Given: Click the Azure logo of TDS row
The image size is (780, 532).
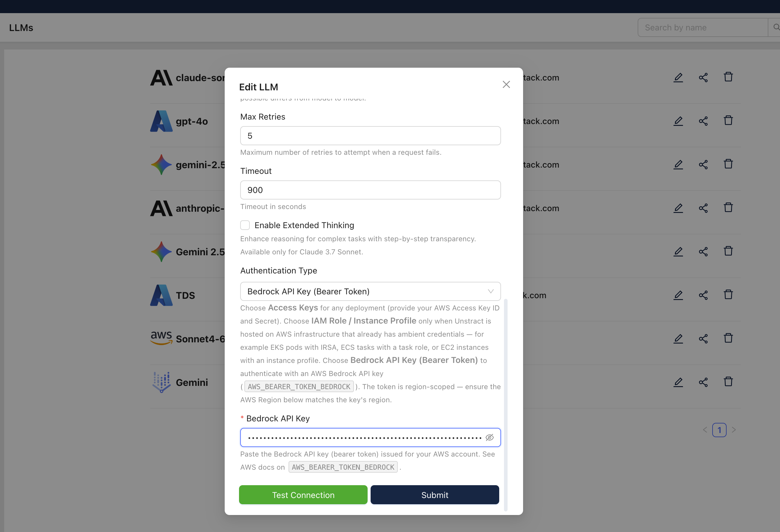Looking at the screenshot, I should click(161, 295).
